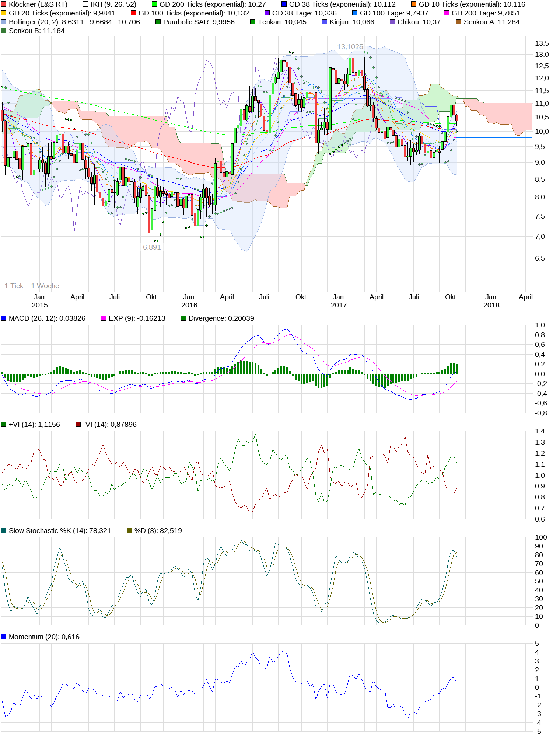The image size is (560, 739).
Task: Click the green Divergence swatch
Action: click(x=183, y=318)
